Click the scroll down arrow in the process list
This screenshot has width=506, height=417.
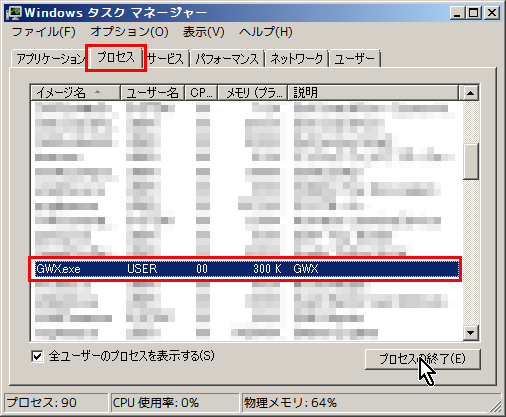(x=470, y=333)
